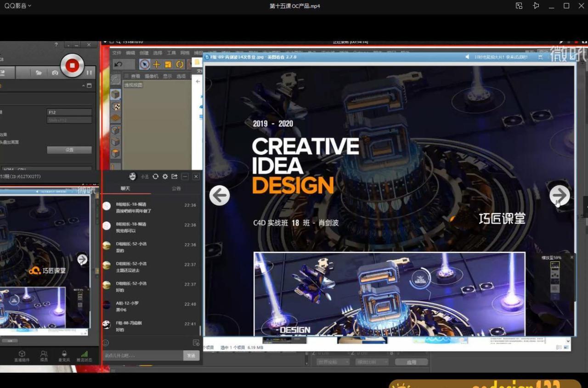Open 直播插件 in live toolbar
The image size is (588, 388).
click(22, 356)
